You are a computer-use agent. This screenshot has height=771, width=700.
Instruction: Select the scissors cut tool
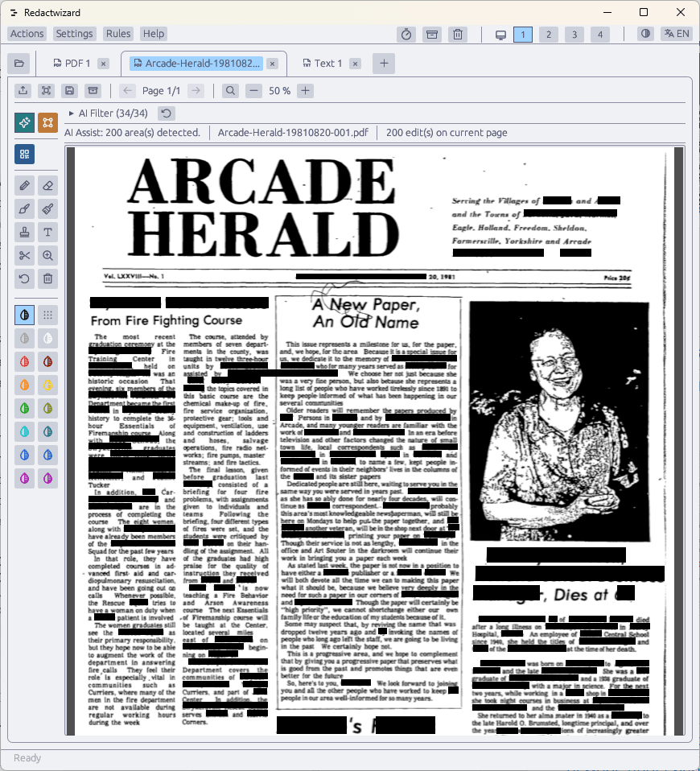24,255
